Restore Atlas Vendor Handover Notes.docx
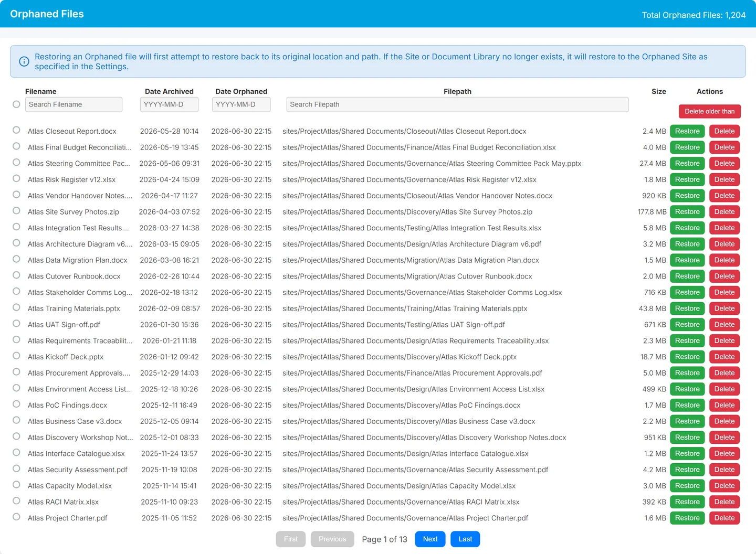 pyautogui.click(x=687, y=196)
